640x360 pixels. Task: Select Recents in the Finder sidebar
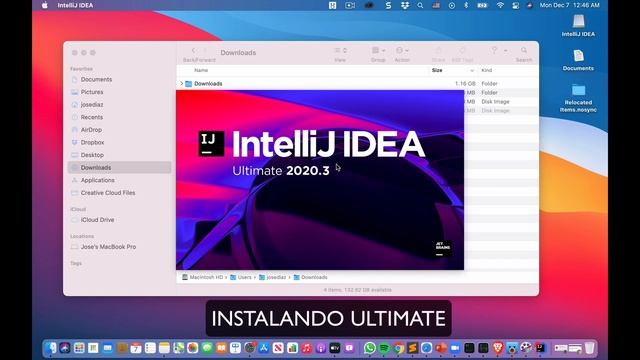[x=119, y=117]
